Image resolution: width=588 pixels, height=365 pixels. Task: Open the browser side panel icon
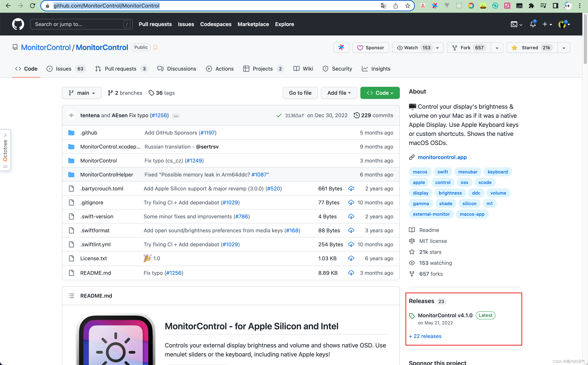click(x=555, y=5)
